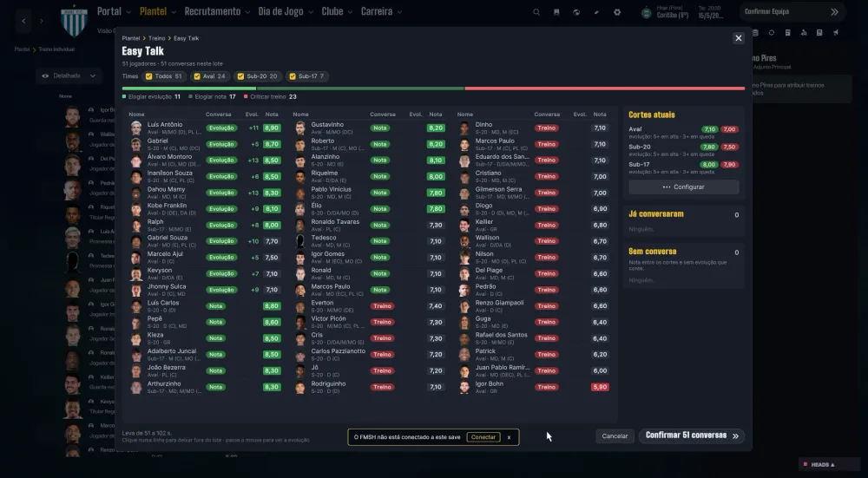Click the Evolução badge for Kobe Franklin
Image resolution: width=868 pixels, height=478 pixels.
pos(221,209)
